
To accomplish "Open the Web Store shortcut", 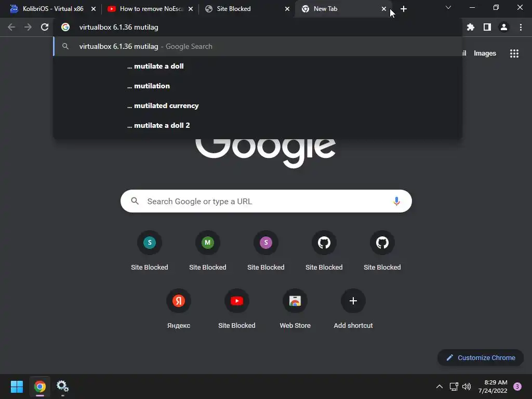I will coord(295,309).
